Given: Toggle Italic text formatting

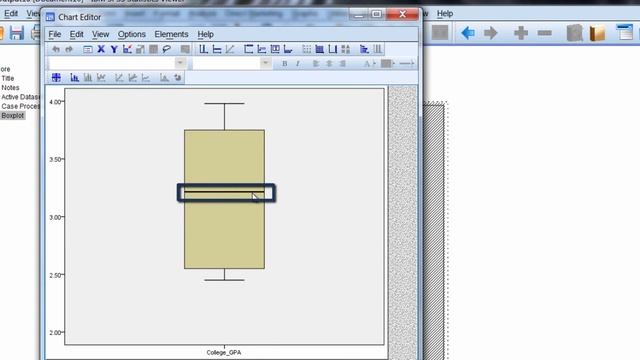Looking at the screenshot, I should (x=298, y=63).
